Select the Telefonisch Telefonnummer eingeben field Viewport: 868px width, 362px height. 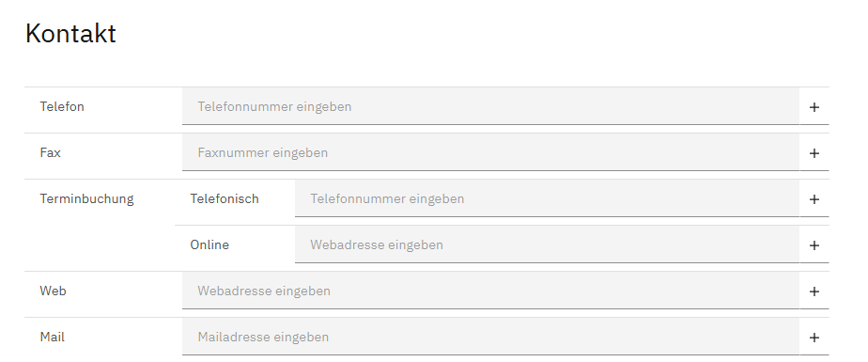pos(547,198)
